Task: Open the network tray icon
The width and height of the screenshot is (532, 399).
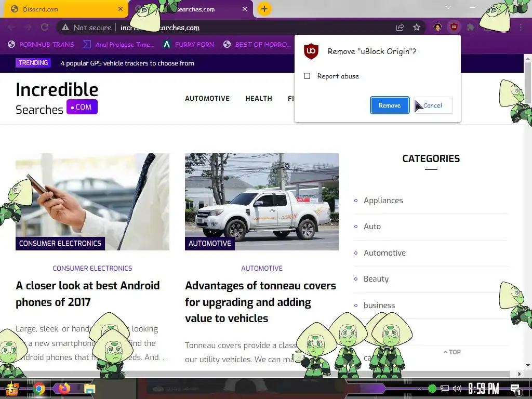Action: pyautogui.click(x=445, y=389)
